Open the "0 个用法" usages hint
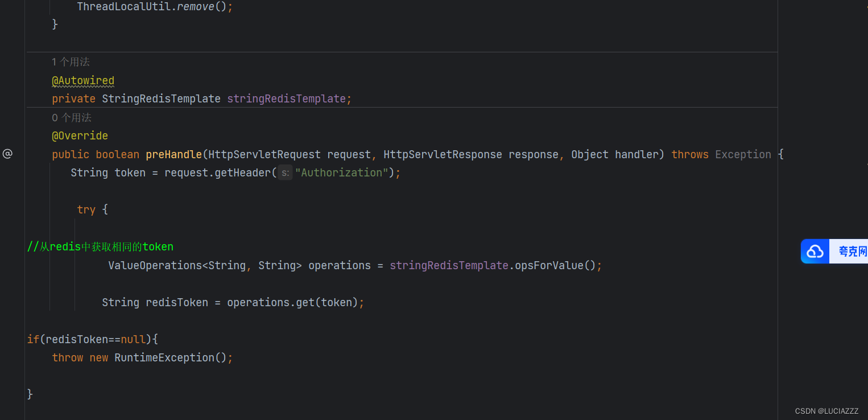 click(x=71, y=117)
